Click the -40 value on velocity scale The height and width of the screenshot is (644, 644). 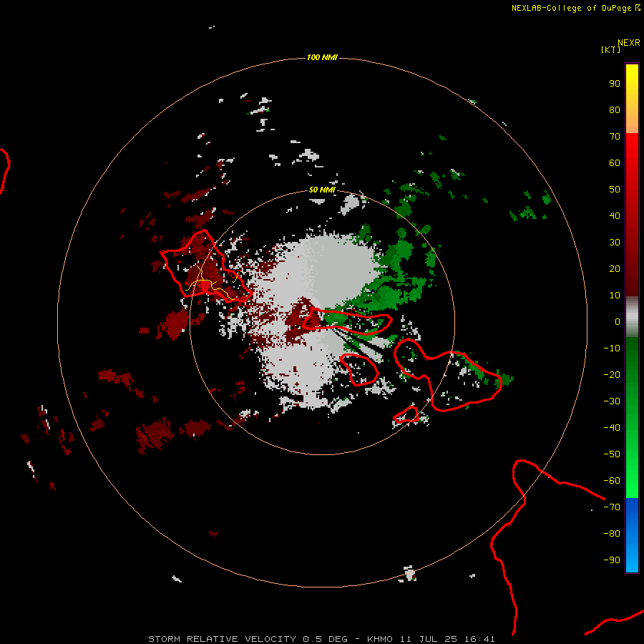pos(612,428)
